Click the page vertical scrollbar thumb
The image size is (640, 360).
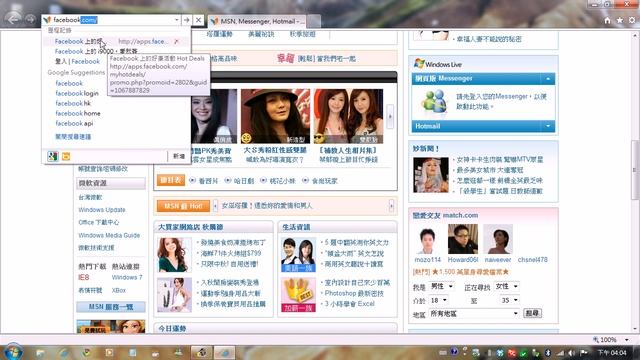(x=635, y=169)
